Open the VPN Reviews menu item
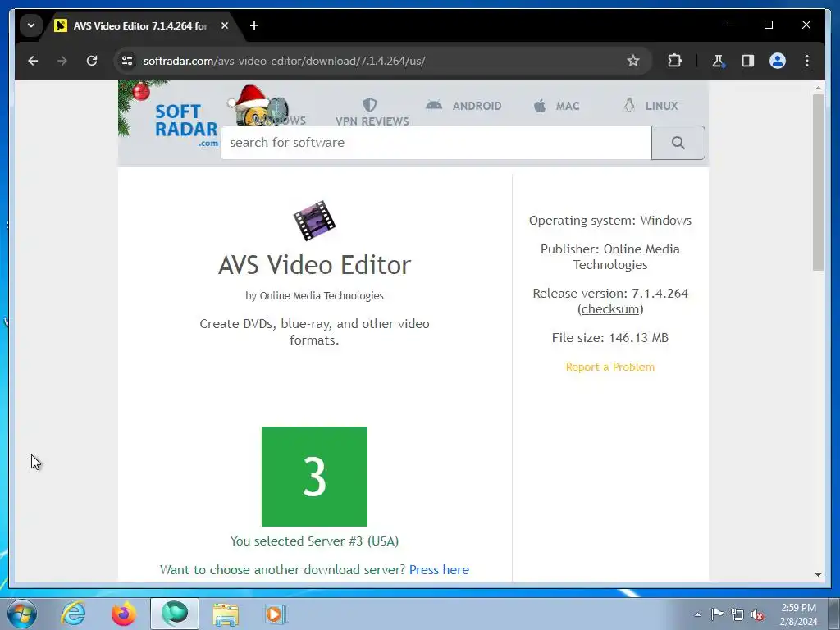 pos(372,121)
